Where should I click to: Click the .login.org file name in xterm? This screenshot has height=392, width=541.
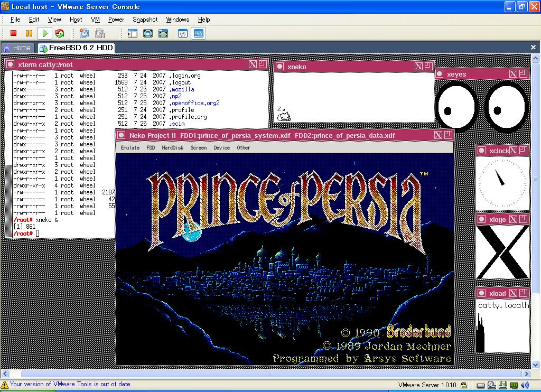(x=184, y=75)
